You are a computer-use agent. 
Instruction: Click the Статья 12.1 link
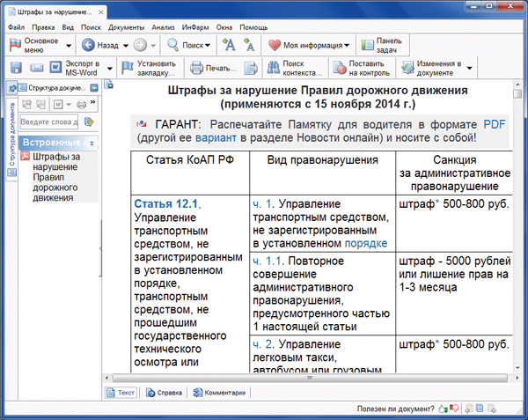point(165,203)
